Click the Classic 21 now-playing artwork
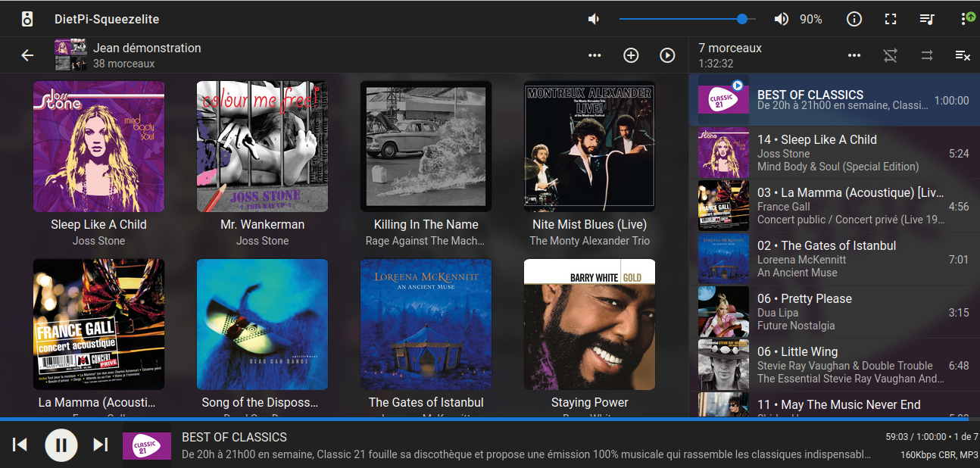The image size is (980, 468). (x=147, y=445)
